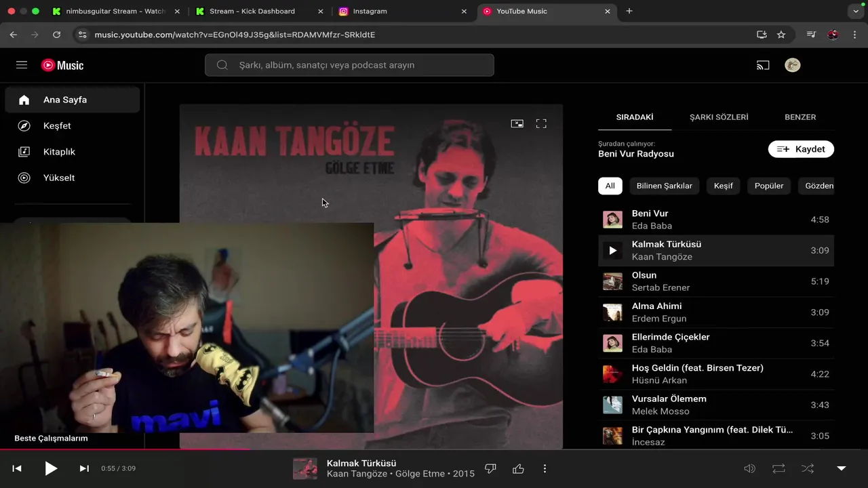Like Kalmak Türküsü with thumbs up
Viewport: 868px width, 488px height.
coord(519,468)
